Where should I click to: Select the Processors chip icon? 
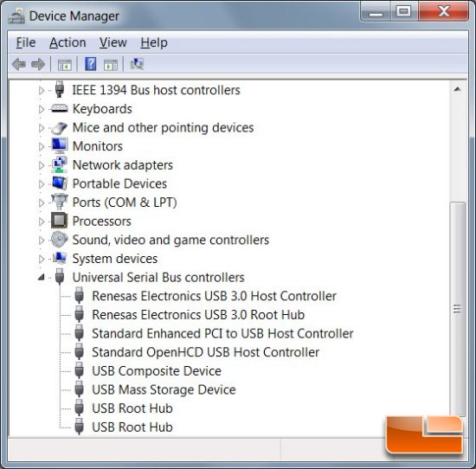coord(59,221)
